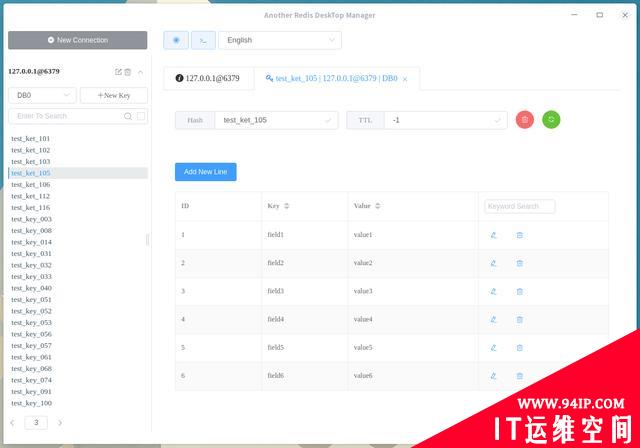Select key test_ket_102
Image resolution: width=640 pixels, height=448 pixels.
[78, 150]
